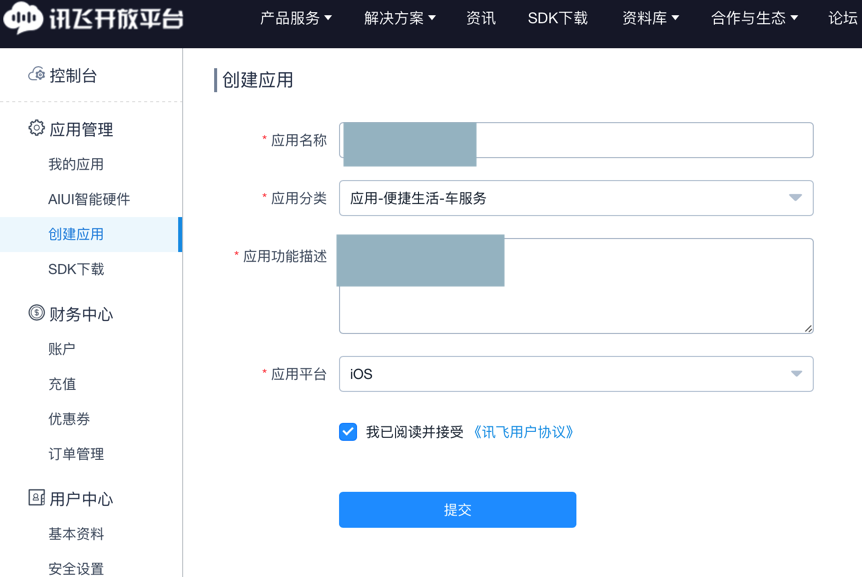Open the 应用分类 dropdown
862x577 pixels.
point(576,198)
